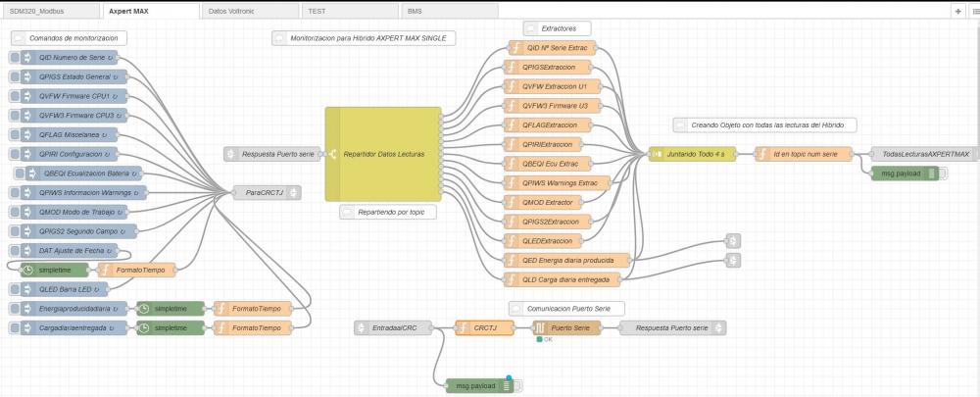
Task: Click the QMOD Modo de Trabajo inject icon
Action: pyautogui.click(x=26, y=212)
